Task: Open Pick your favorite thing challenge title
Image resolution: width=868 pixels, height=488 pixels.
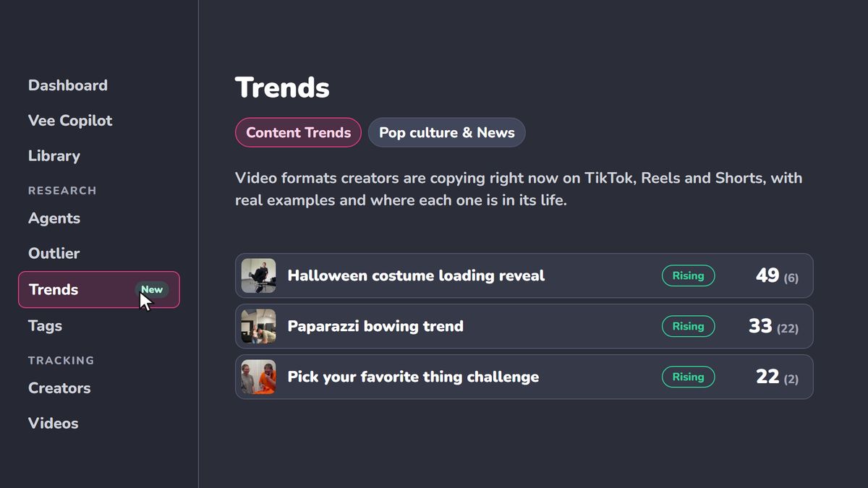Action: (x=413, y=377)
